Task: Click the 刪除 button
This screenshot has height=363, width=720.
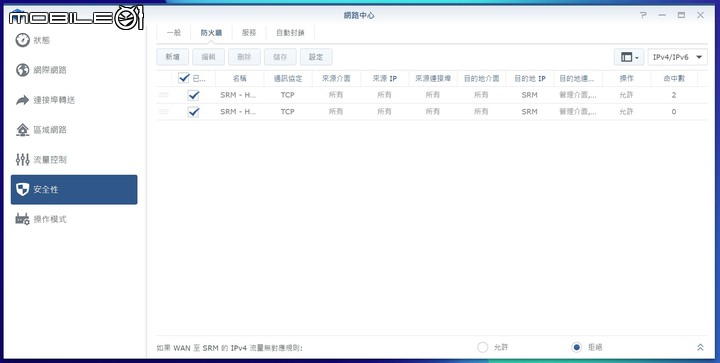Action: 244,57
